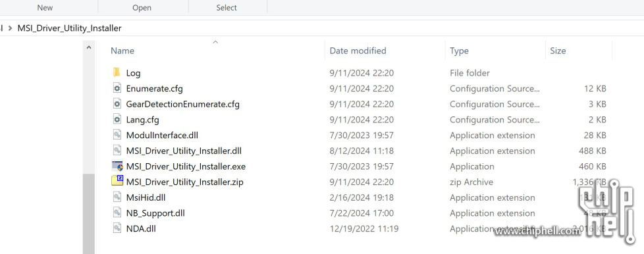Sort by the Date modified column
The image size is (644, 254).
[x=358, y=51]
